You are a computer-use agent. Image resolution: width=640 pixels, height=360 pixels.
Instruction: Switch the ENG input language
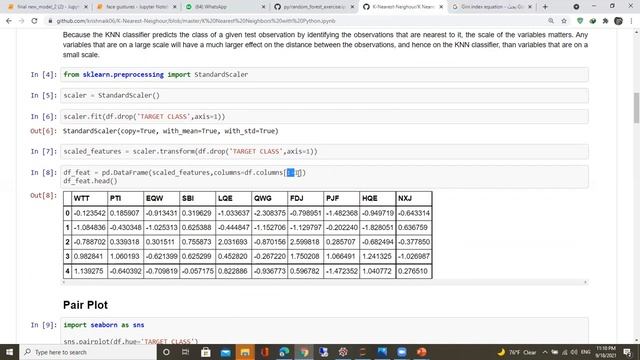586,352
